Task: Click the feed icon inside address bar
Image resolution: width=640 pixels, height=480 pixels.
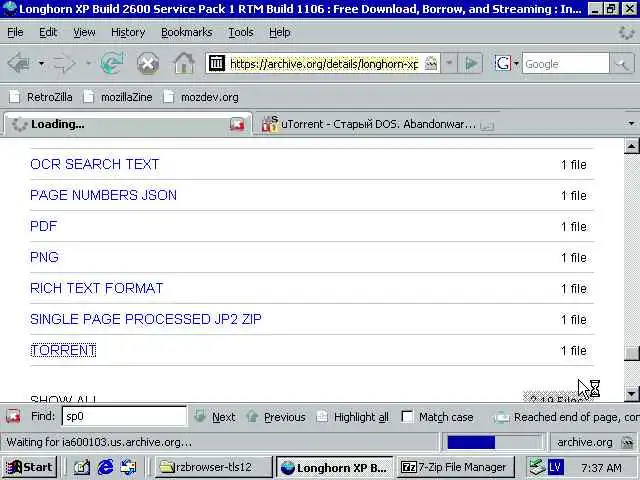Action: click(431, 63)
